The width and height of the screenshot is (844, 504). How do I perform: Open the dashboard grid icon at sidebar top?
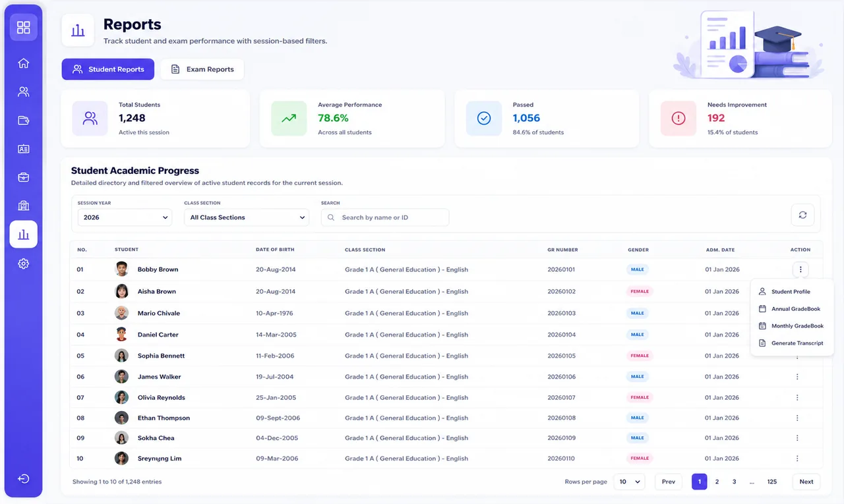click(x=24, y=27)
